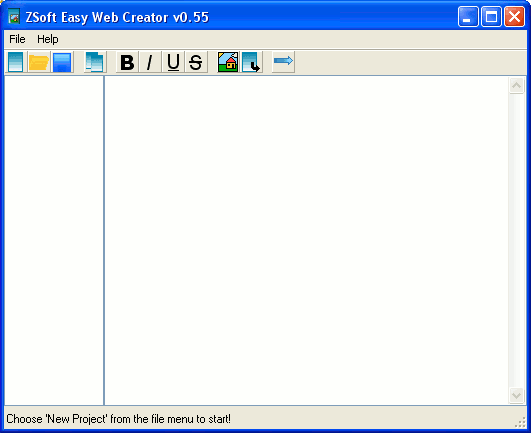This screenshot has height=433, width=531.
Task: Toggle Underline formatting button
Action: [173, 62]
